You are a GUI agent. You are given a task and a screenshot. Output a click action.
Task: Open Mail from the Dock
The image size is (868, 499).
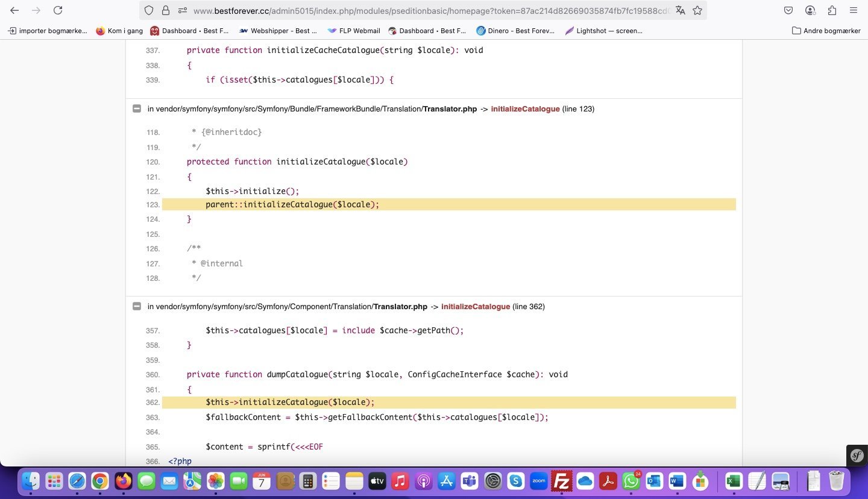coord(169,481)
